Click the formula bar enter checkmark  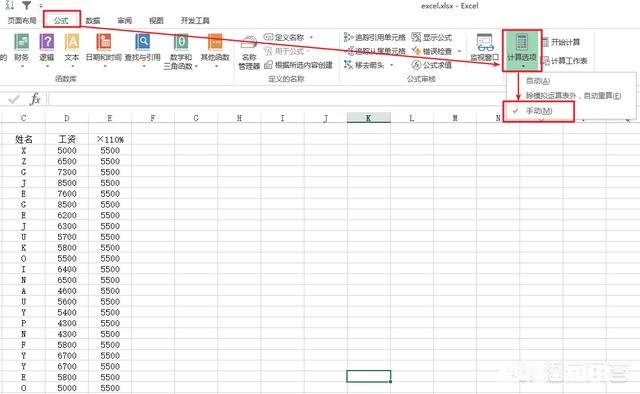(14, 99)
